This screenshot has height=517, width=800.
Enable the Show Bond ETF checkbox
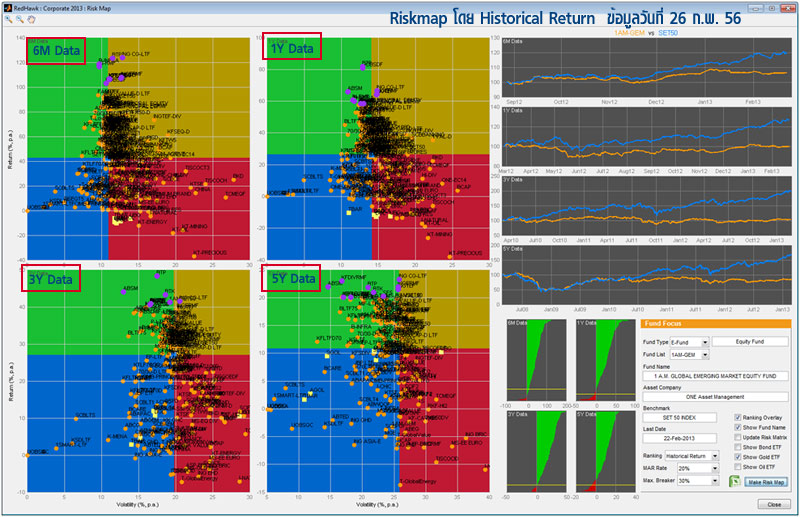(739, 446)
